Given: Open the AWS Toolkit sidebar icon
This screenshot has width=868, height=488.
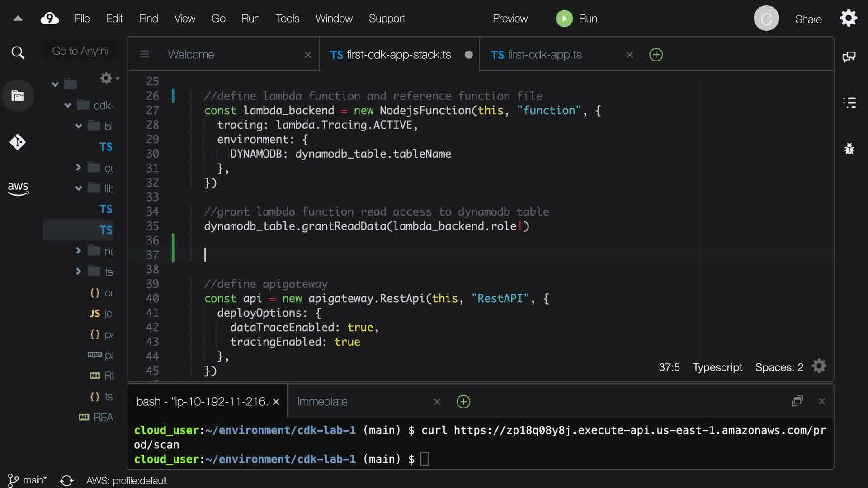Looking at the screenshot, I should coord(18,188).
